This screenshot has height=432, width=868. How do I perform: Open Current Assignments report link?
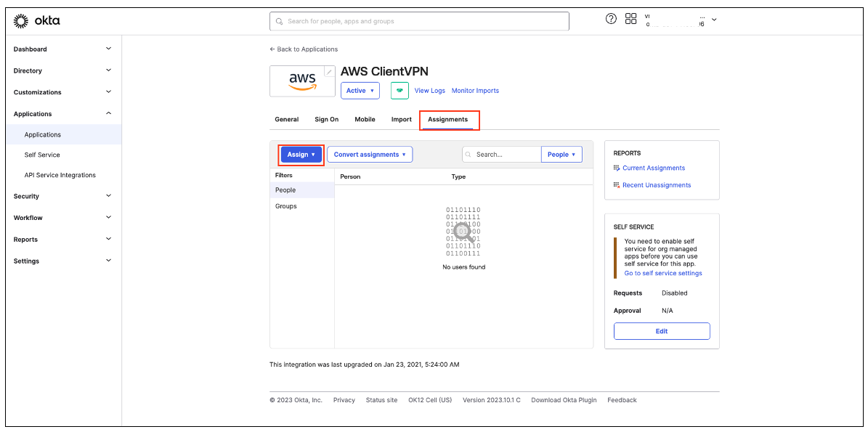click(x=654, y=168)
